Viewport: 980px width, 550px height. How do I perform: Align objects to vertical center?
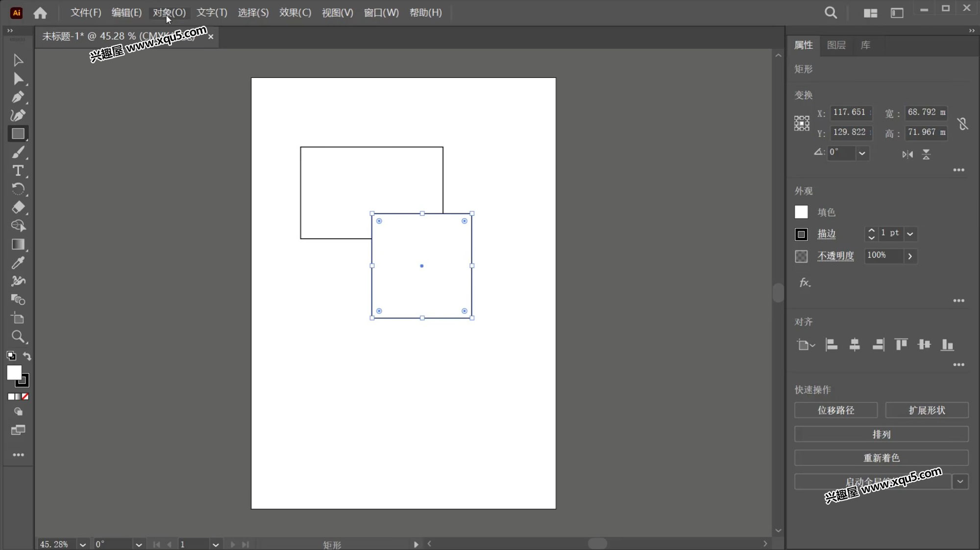(924, 345)
